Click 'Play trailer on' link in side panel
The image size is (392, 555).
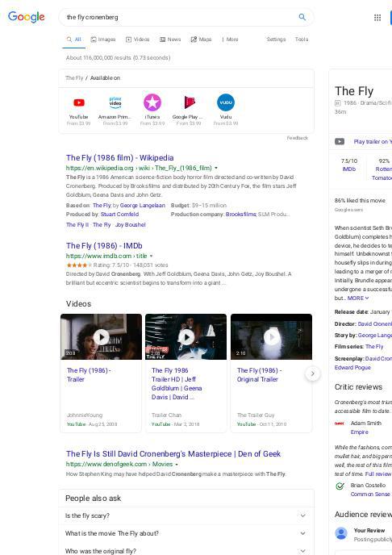[x=371, y=142]
